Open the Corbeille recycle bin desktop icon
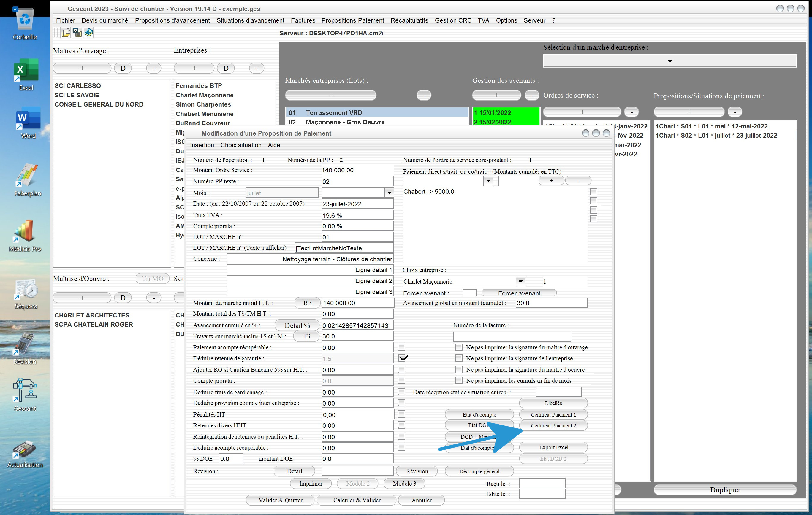 pyautogui.click(x=25, y=24)
